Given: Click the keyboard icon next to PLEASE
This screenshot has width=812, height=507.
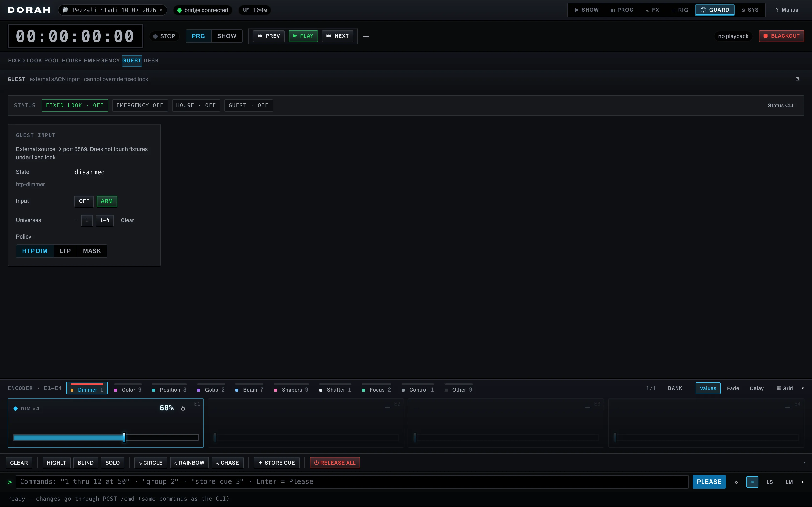Looking at the screenshot, I should [752, 482].
